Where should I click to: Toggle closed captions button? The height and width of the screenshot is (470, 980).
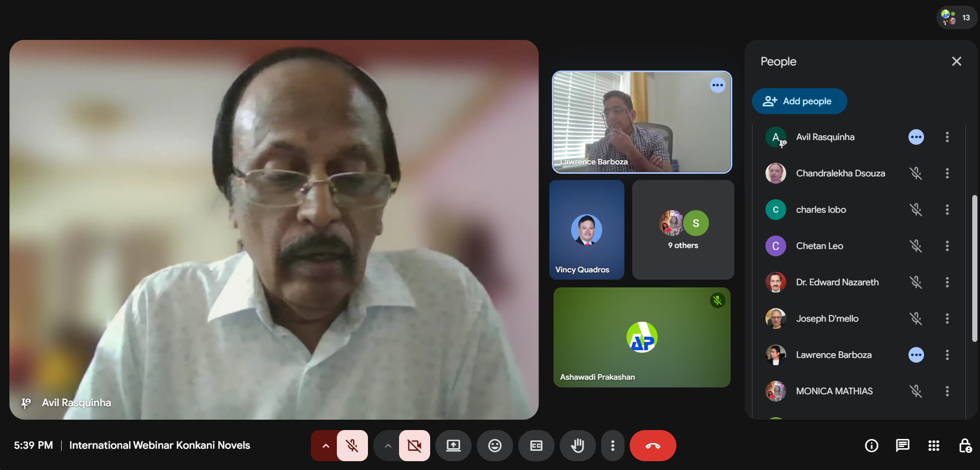[x=536, y=446]
